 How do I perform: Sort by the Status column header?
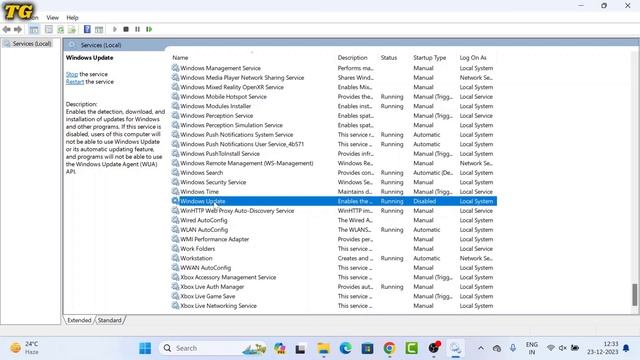[x=389, y=58]
